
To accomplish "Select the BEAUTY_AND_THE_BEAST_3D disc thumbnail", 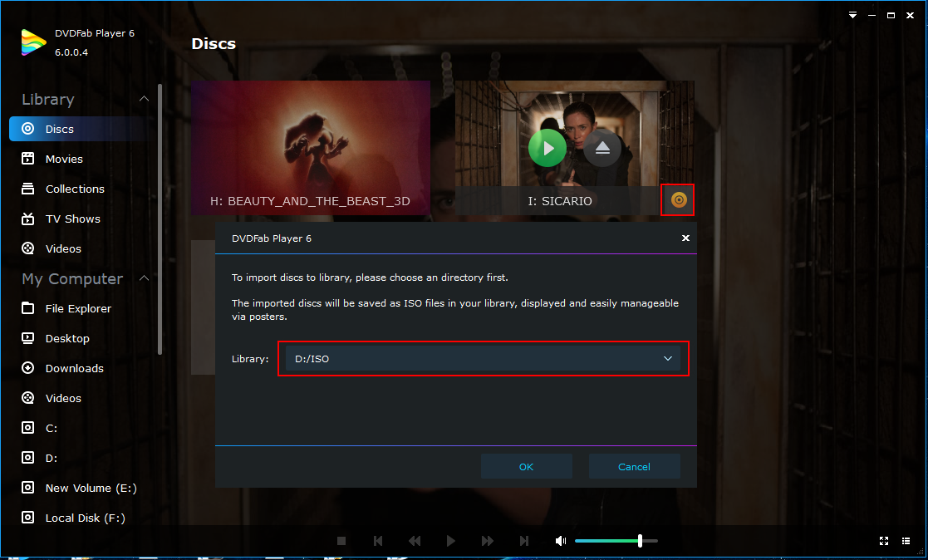I will [311, 147].
